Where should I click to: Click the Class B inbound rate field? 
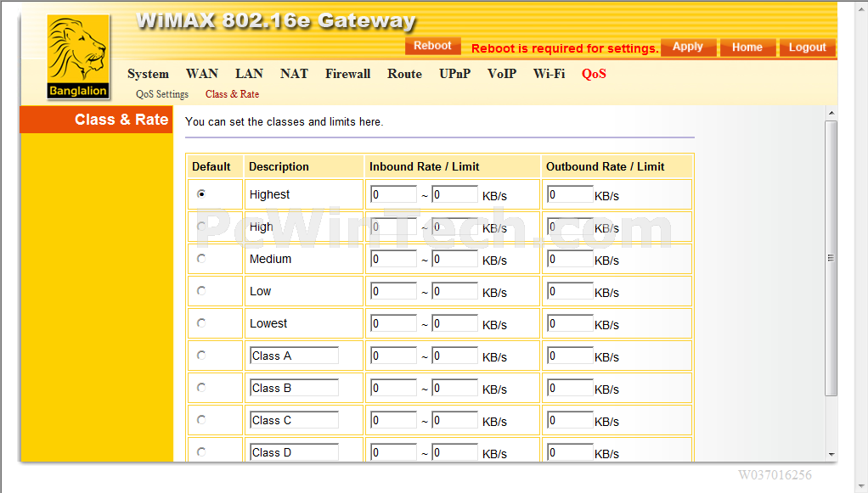(x=393, y=388)
